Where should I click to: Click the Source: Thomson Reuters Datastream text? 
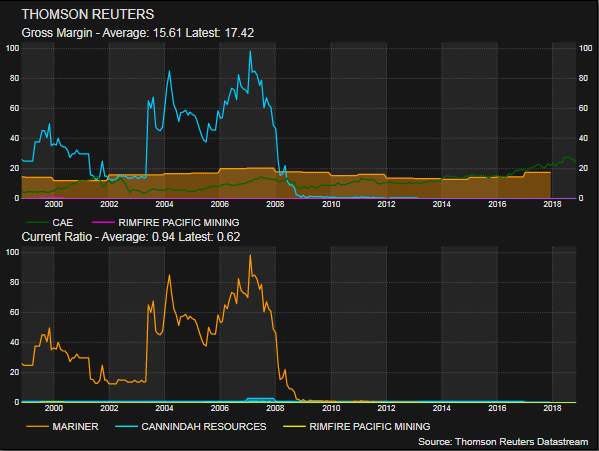(x=503, y=442)
